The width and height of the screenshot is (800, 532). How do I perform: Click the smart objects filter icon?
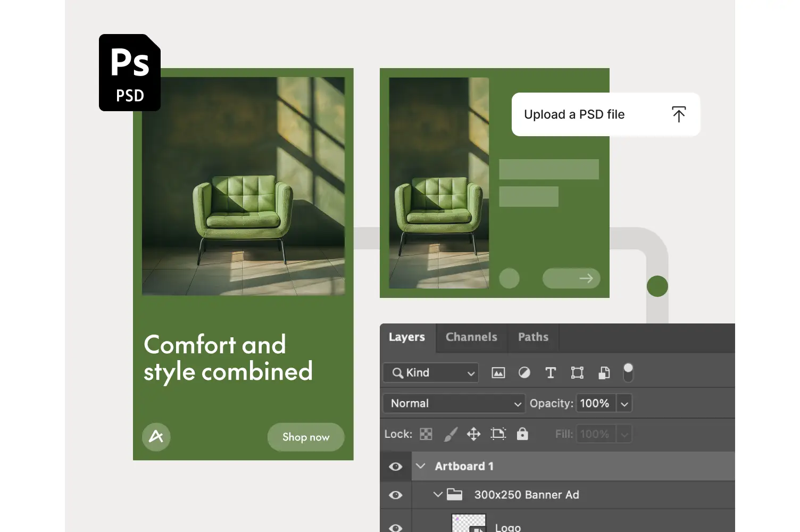[604, 372]
